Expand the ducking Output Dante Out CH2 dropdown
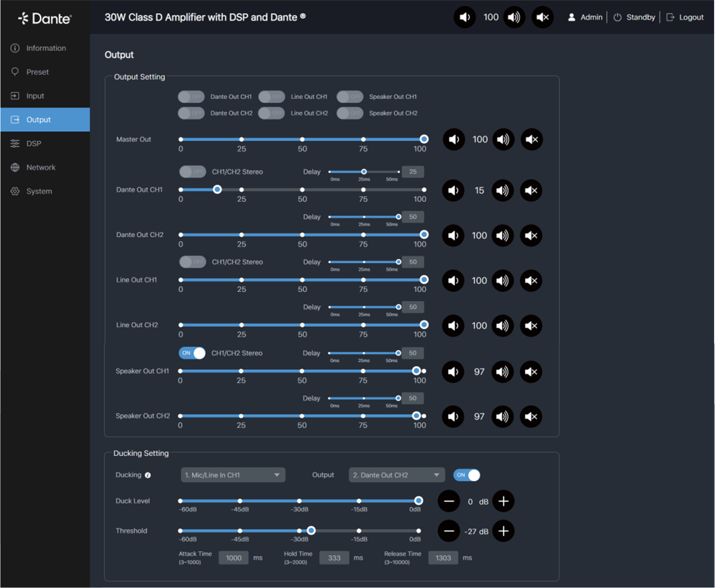Image resolution: width=715 pixels, height=588 pixels. (396, 475)
